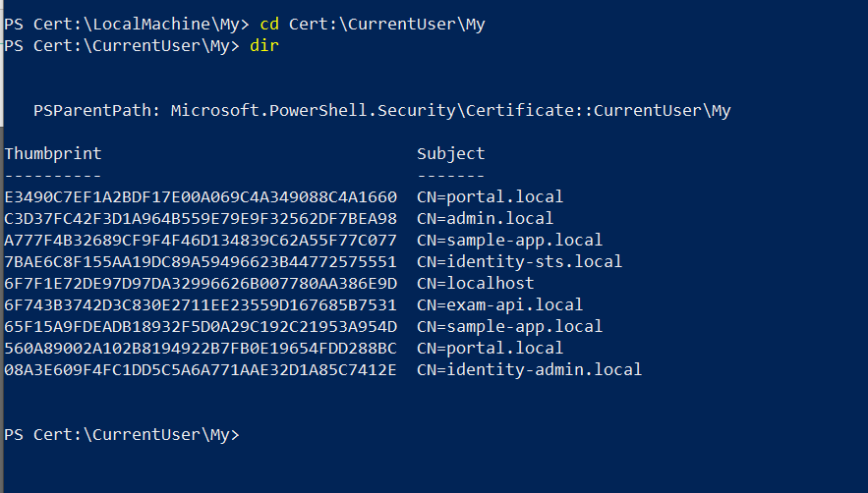
Task: Select the thumbprint beginning with 560A8900
Action: 201,348
